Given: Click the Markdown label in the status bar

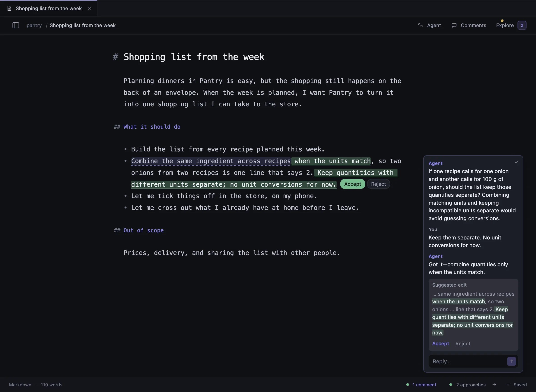Looking at the screenshot, I should coord(20,385).
